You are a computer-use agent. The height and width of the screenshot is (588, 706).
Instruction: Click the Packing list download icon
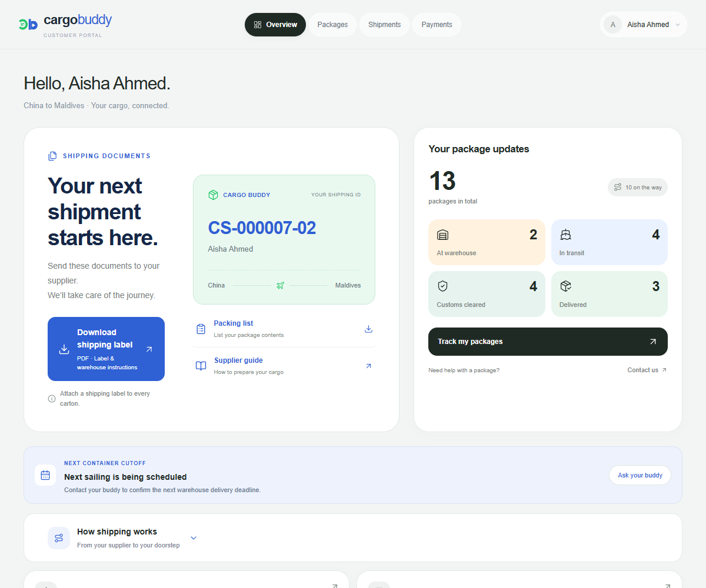click(x=368, y=329)
